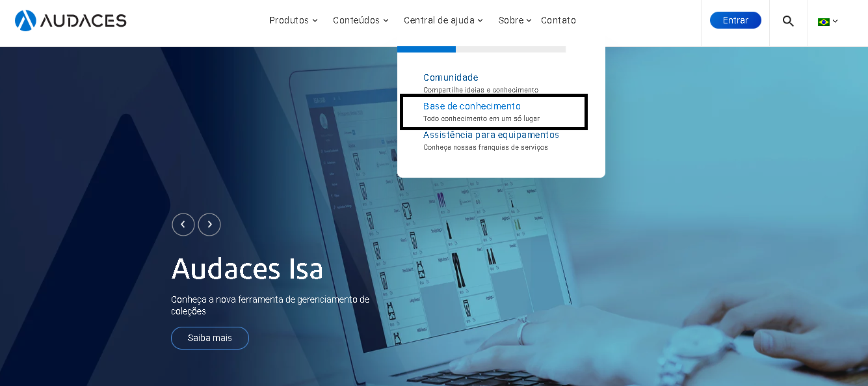Click 'Todo conhecimento em um só lugar' text

pyautogui.click(x=481, y=118)
